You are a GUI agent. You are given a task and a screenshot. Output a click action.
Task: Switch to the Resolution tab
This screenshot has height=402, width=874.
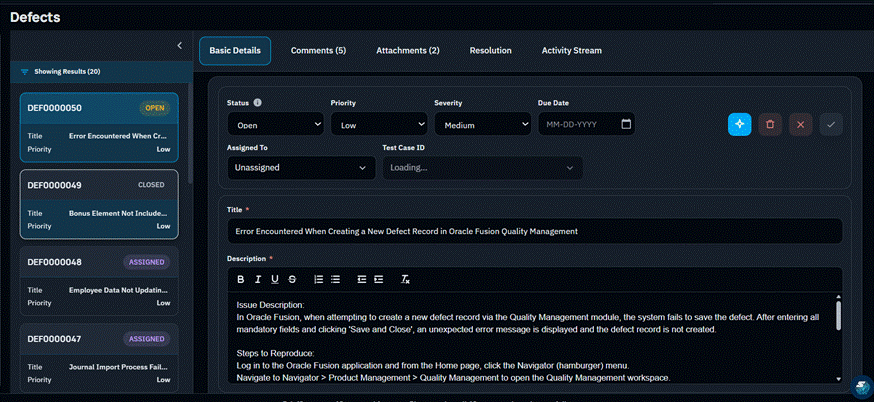491,51
